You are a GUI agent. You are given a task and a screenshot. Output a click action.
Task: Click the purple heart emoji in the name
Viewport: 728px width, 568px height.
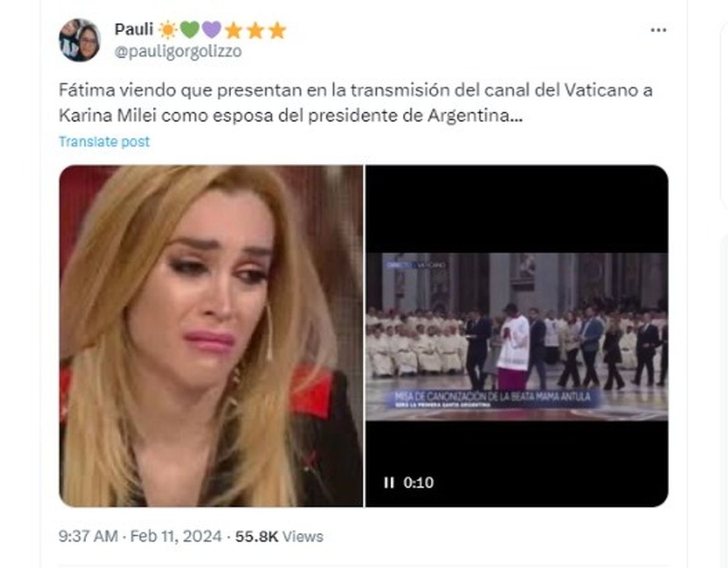211,30
